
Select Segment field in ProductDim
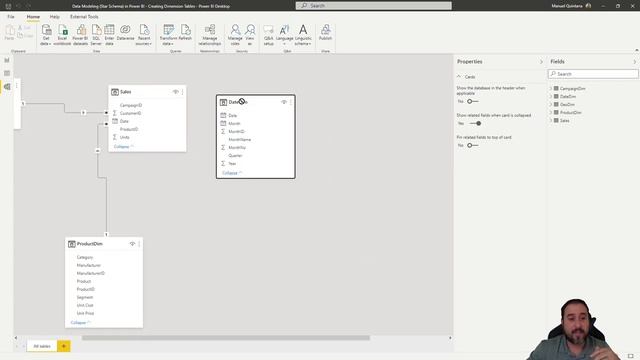85,297
